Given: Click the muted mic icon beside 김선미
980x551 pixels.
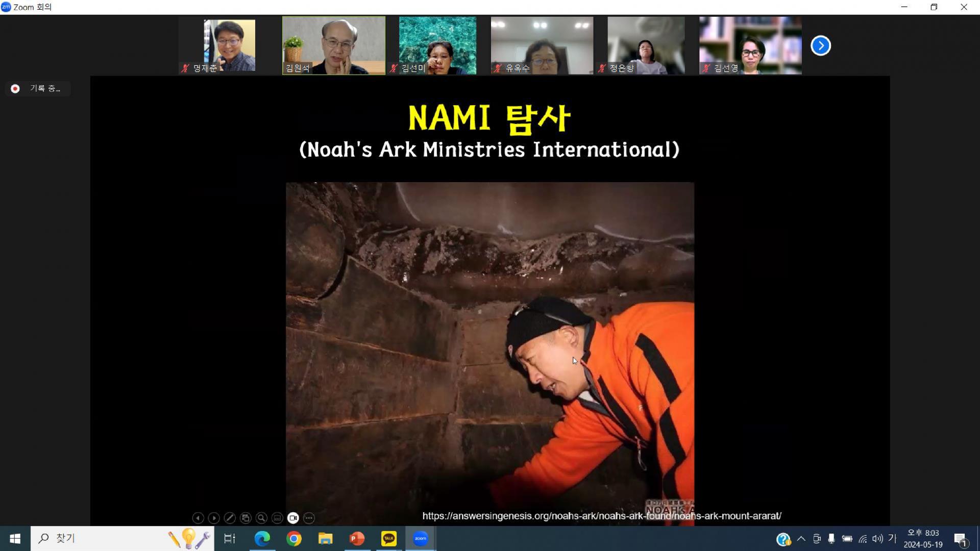Looking at the screenshot, I should (394, 68).
